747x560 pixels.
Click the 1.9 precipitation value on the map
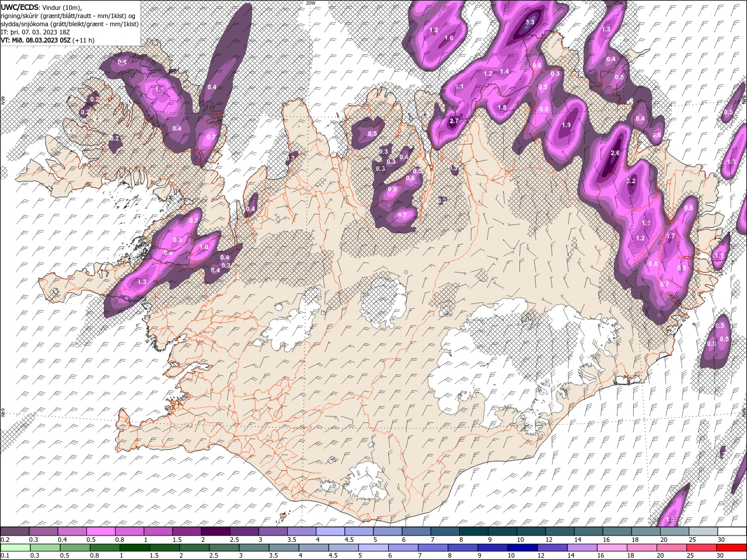[566, 125]
